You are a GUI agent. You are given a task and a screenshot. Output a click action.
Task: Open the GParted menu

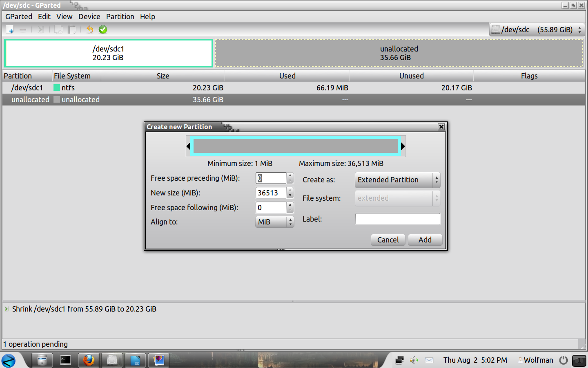coord(19,17)
